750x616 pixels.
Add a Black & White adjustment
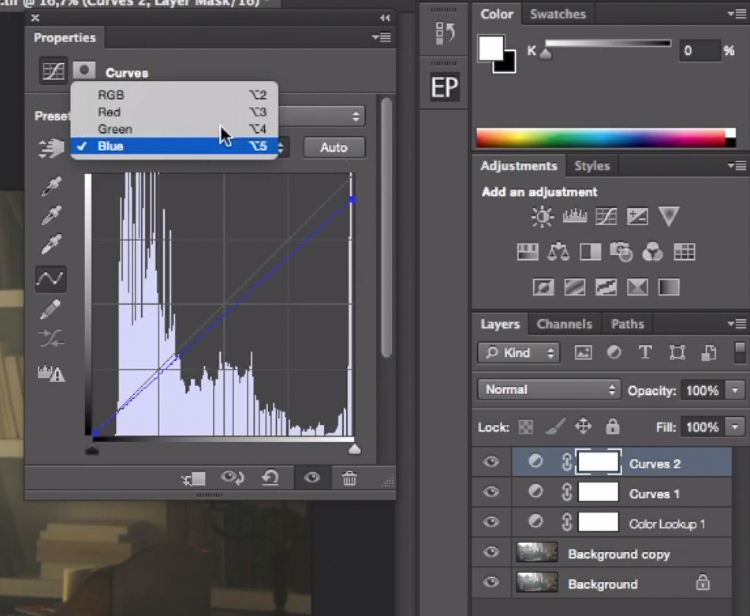(x=590, y=252)
